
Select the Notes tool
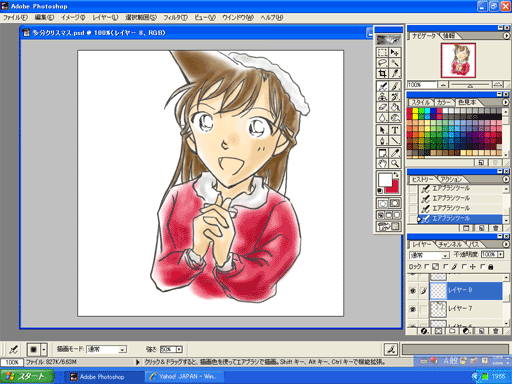click(x=382, y=153)
